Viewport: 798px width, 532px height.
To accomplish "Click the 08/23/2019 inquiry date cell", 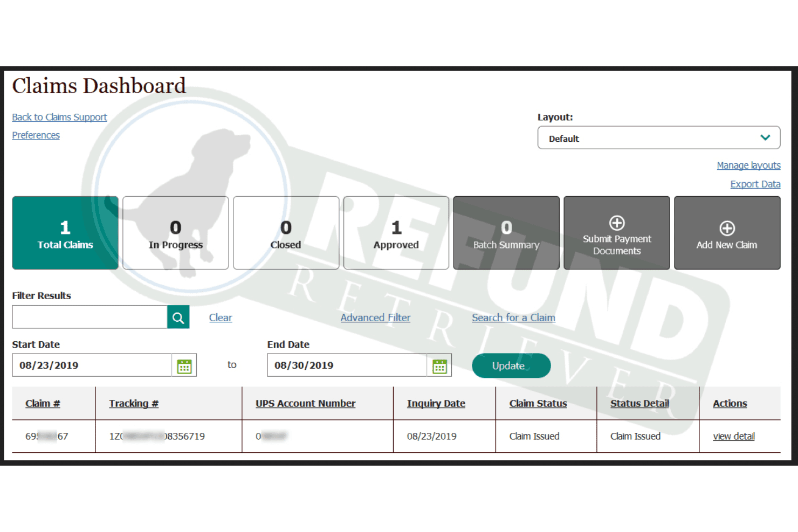I will 431,437.
